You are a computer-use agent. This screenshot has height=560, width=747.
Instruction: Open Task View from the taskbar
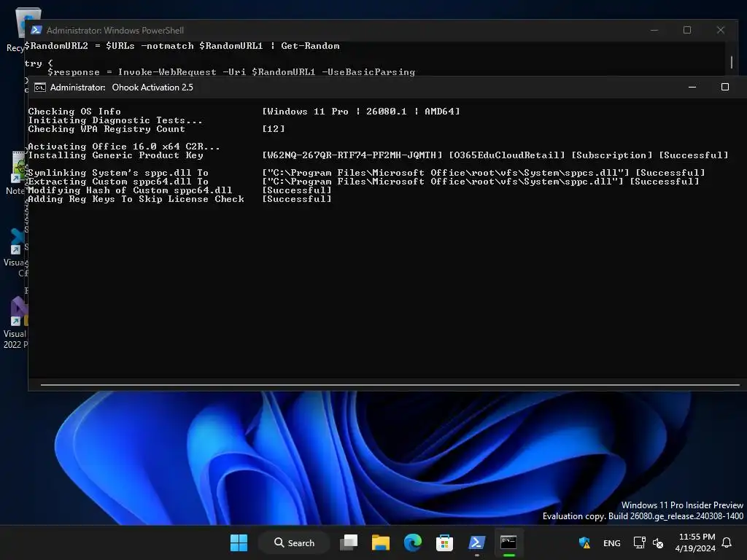click(349, 542)
